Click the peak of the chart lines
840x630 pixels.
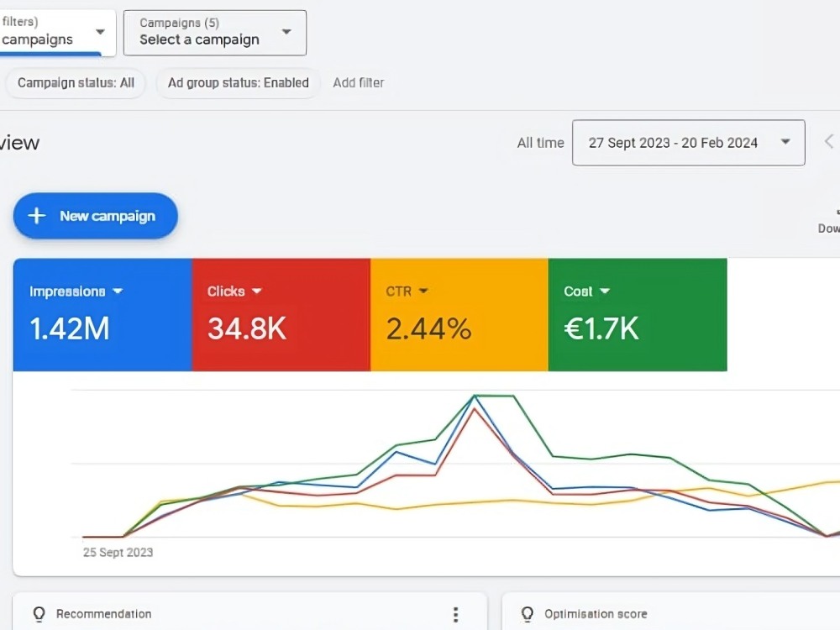point(475,396)
